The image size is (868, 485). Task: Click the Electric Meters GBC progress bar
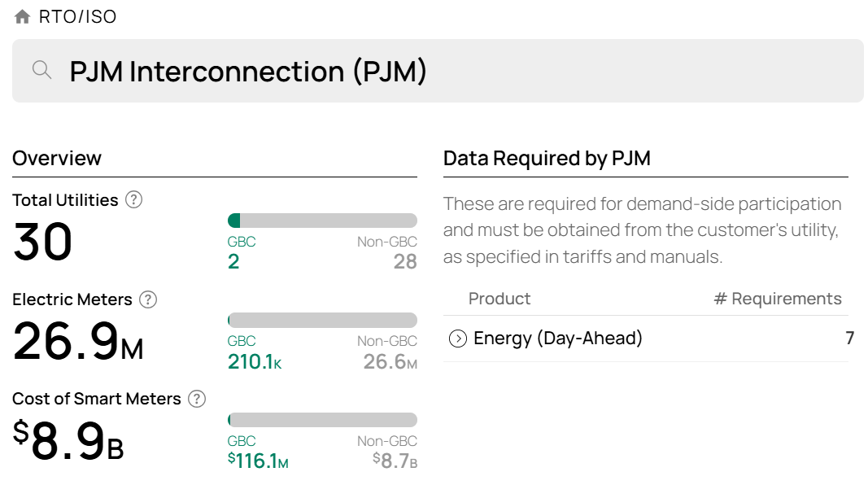(x=322, y=320)
